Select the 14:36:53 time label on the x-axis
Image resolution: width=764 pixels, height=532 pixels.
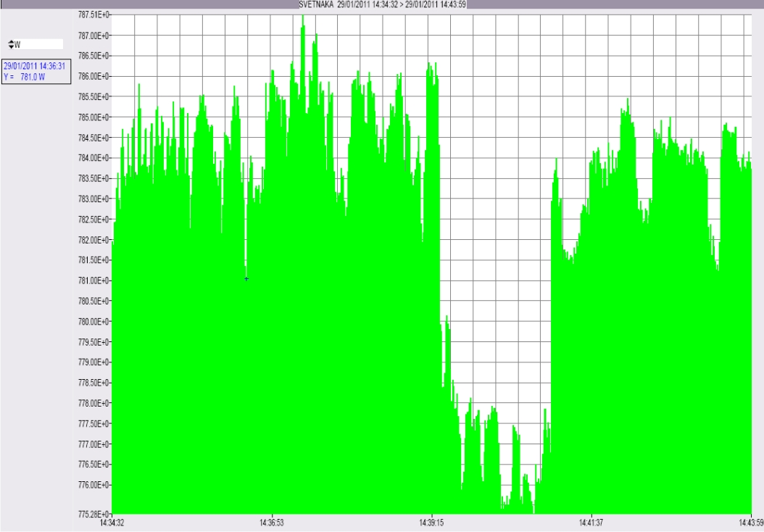tap(272, 523)
